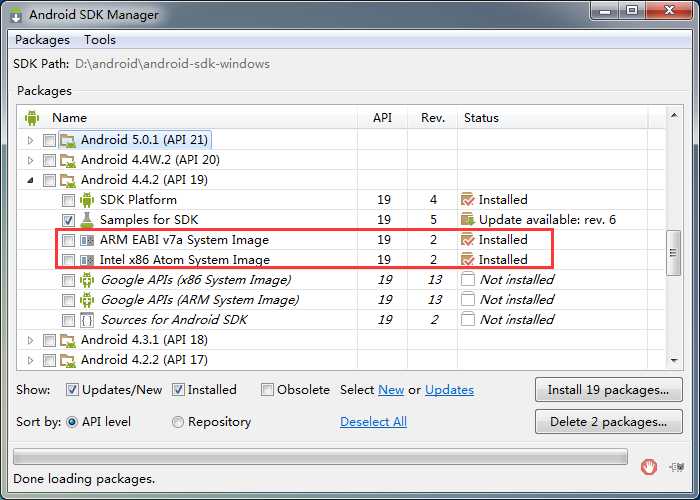Click the red stop-hand icon in status bar
The width and height of the screenshot is (700, 500).
(x=648, y=467)
